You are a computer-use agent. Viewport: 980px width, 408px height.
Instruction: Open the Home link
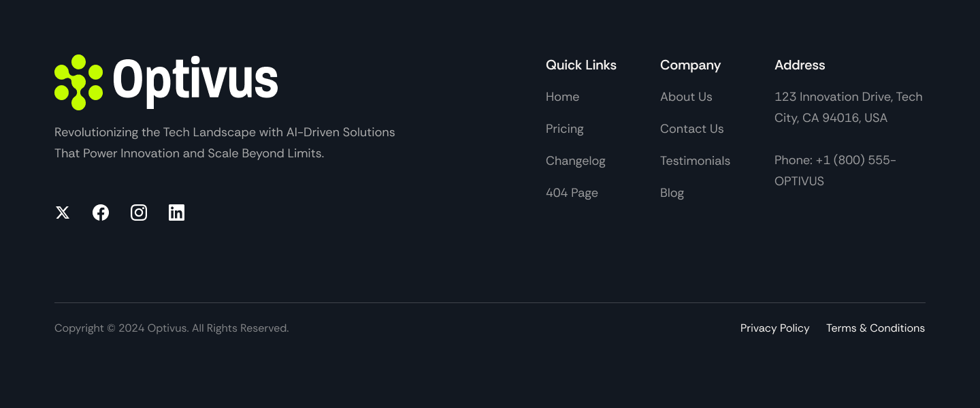tap(562, 97)
